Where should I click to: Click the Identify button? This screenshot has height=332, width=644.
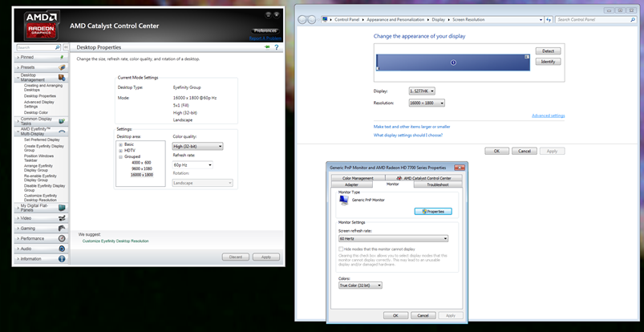(548, 62)
